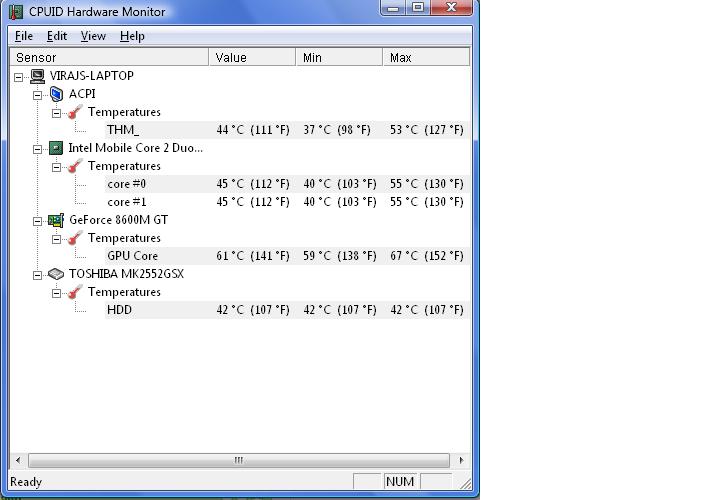Collapse the TOSHIBA MK2552GSX node
This screenshot has width=720, height=500.
(37, 275)
